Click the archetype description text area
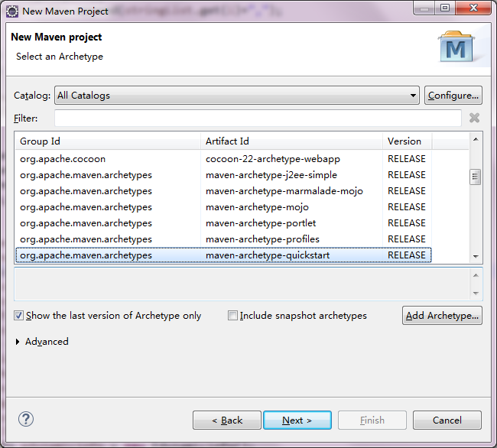Image resolution: width=497 pixels, height=448 pixels. point(242,284)
